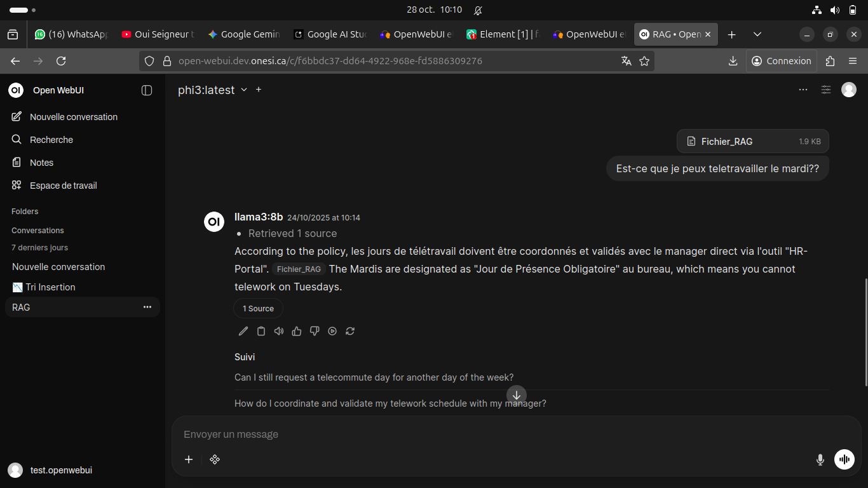Copy the response with clipboard icon

[x=261, y=331]
